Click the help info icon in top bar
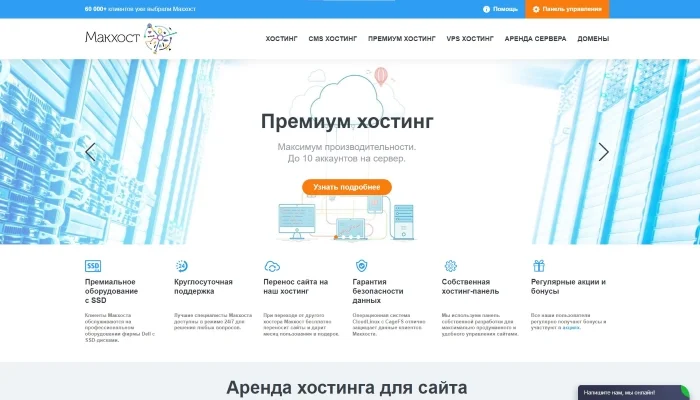The width and height of the screenshot is (700, 400). (486, 9)
